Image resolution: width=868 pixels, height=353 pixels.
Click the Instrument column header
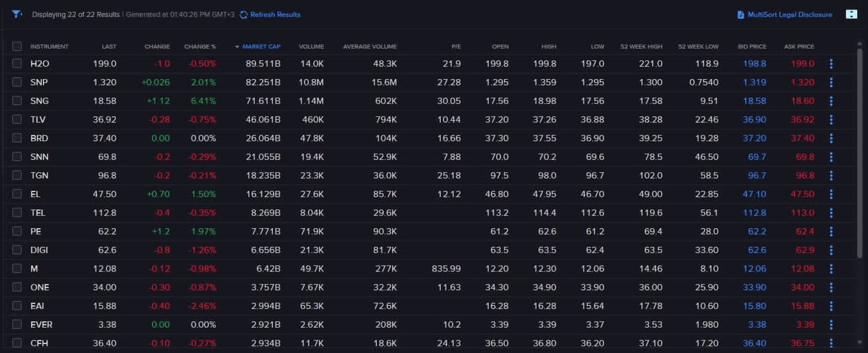[x=49, y=46]
